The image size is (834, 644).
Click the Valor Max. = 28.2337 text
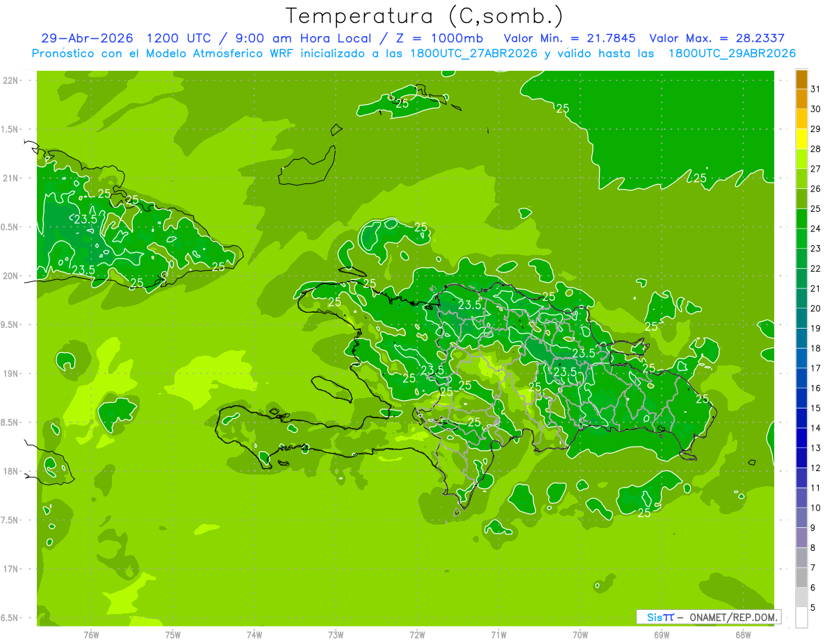717,38
